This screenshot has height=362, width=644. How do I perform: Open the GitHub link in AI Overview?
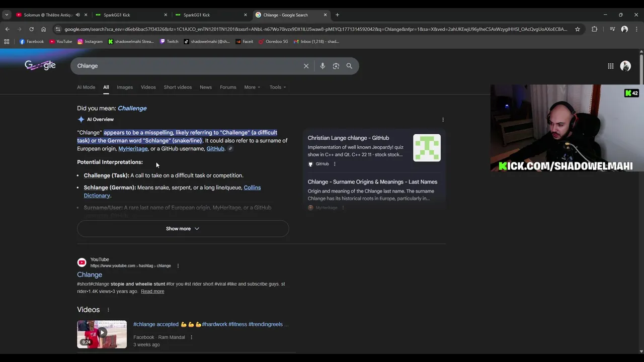click(x=215, y=149)
